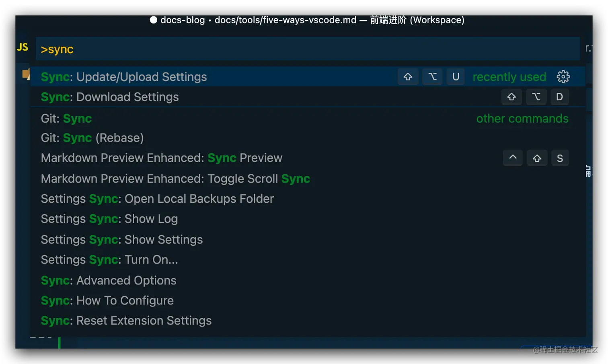Click the Shift key chip on Update/Upload Settings
The height and width of the screenshot is (364, 608).
(x=408, y=76)
